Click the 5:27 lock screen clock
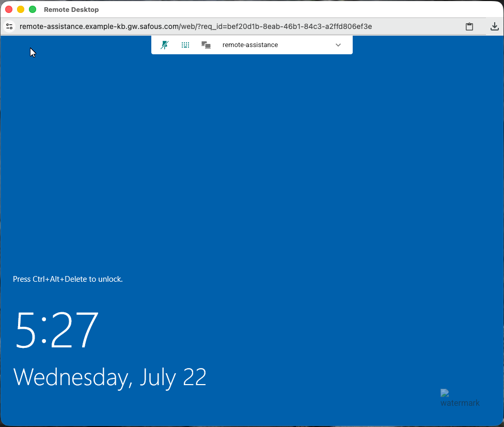The height and width of the screenshot is (427, 504). click(57, 330)
